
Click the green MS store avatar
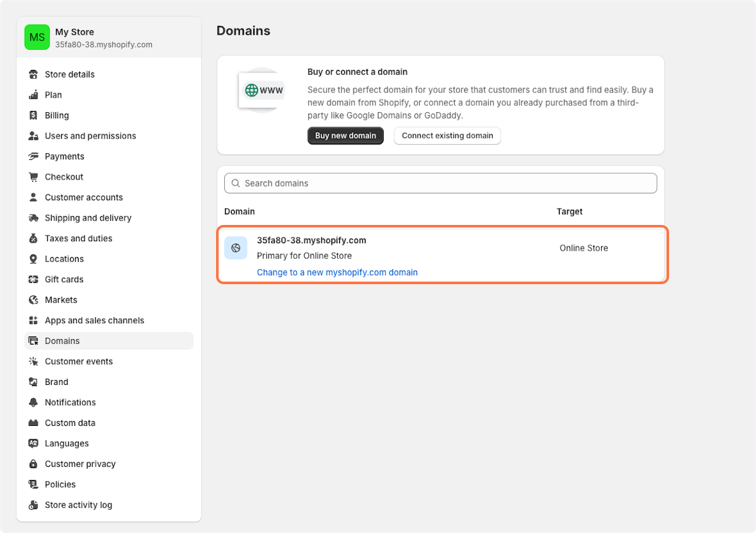pos(37,37)
